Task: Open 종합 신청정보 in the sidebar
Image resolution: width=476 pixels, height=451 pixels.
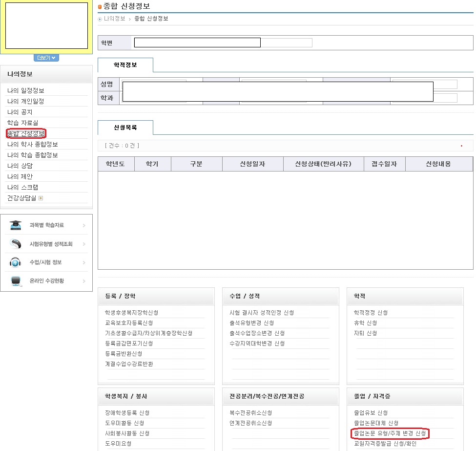Action: click(26, 133)
